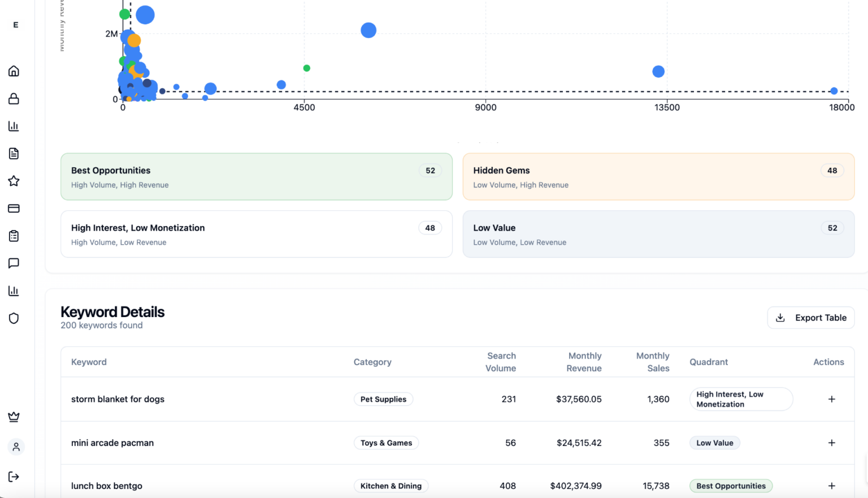Select High Interest, Low Monetization card
Screen dimensions: 868x498
[x=257, y=234]
